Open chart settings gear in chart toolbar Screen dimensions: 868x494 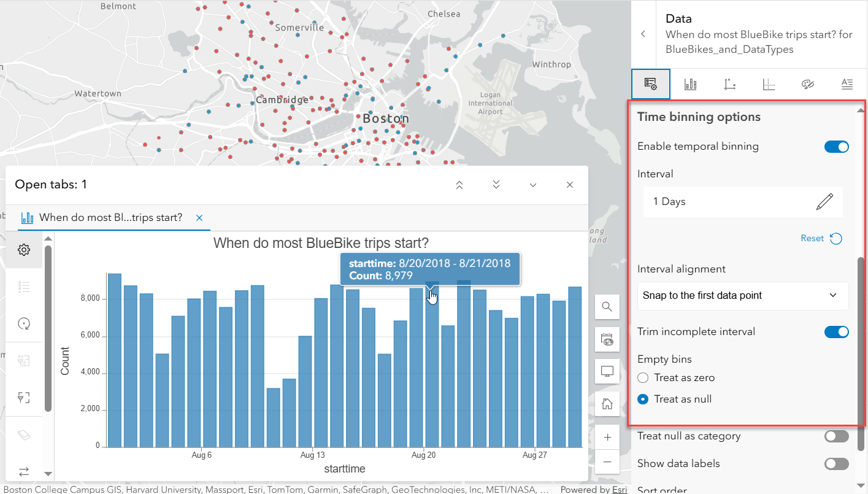click(x=24, y=250)
